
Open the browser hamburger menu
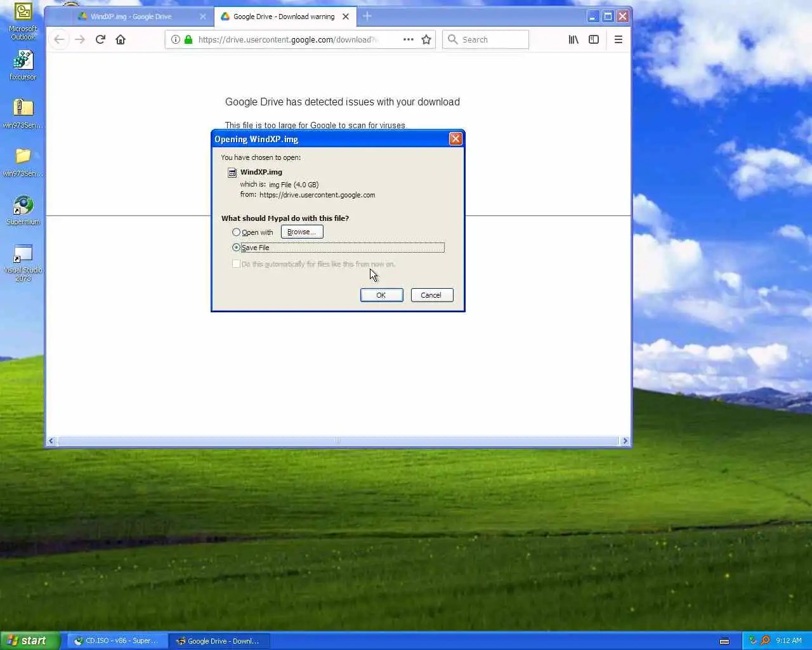tap(619, 39)
